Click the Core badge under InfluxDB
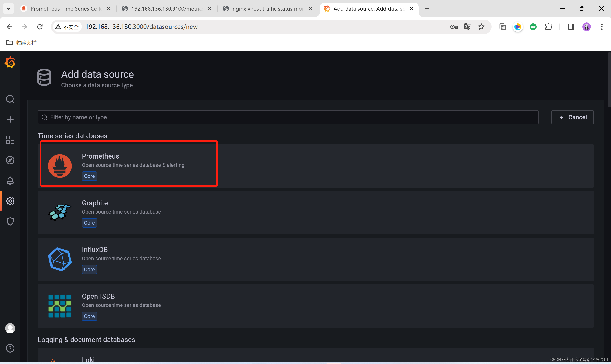Viewport: 611px width, 364px height. tap(89, 270)
